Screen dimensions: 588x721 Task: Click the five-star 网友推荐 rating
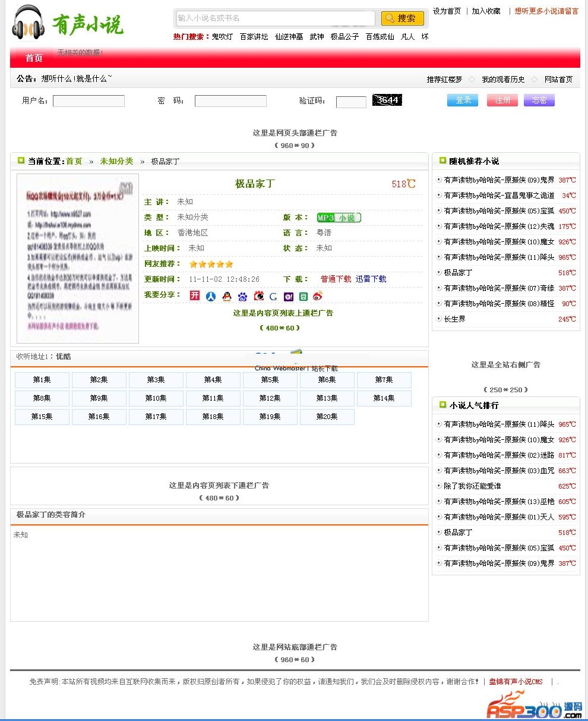211,264
